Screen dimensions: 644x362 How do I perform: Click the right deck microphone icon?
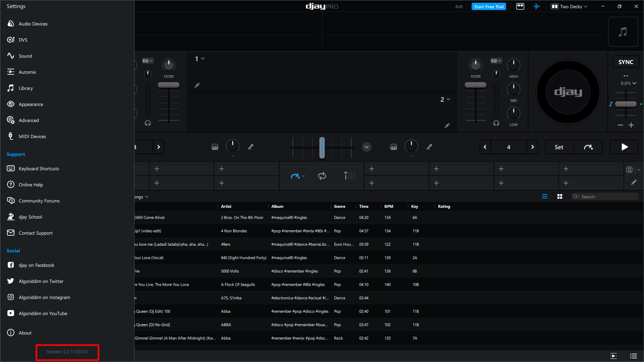[x=429, y=147]
